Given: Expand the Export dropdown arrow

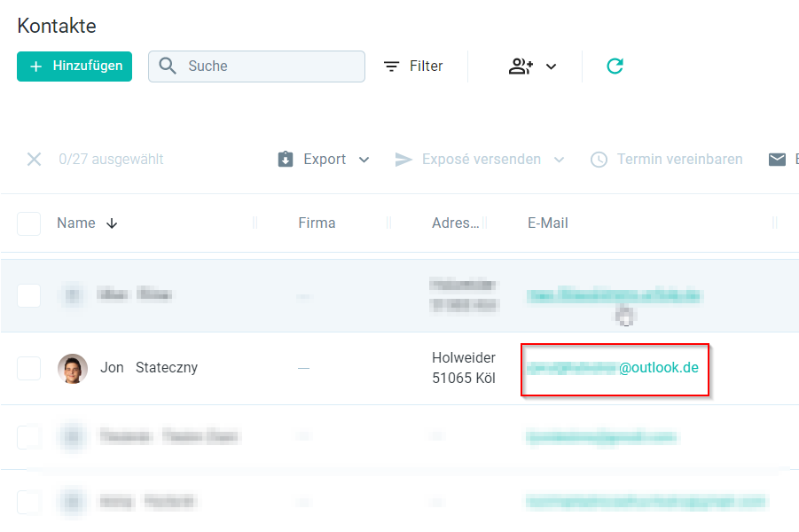Looking at the screenshot, I should click(364, 160).
